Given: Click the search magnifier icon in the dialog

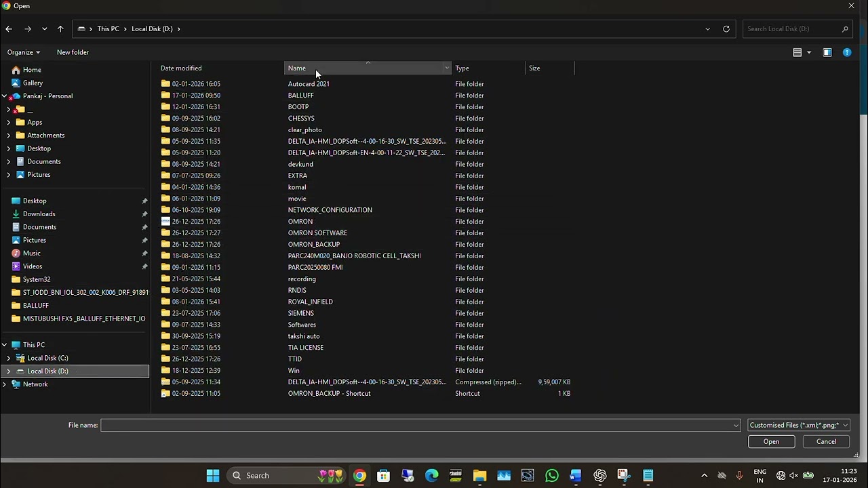Looking at the screenshot, I should click(x=845, y=29).
